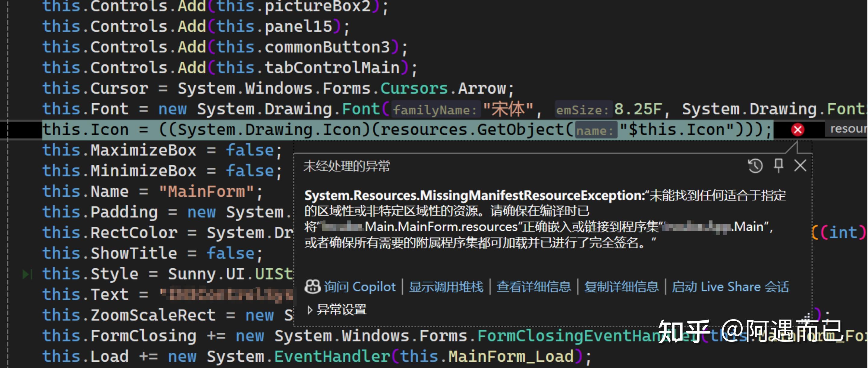Click the green execution pointer arrow in the gutter

[x=25, y=274]
